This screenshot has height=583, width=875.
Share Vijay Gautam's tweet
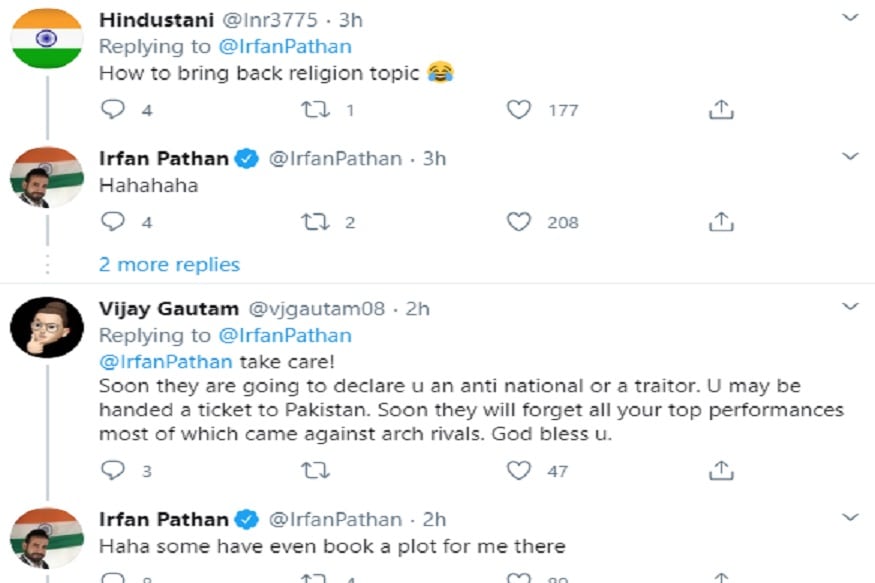721,470
